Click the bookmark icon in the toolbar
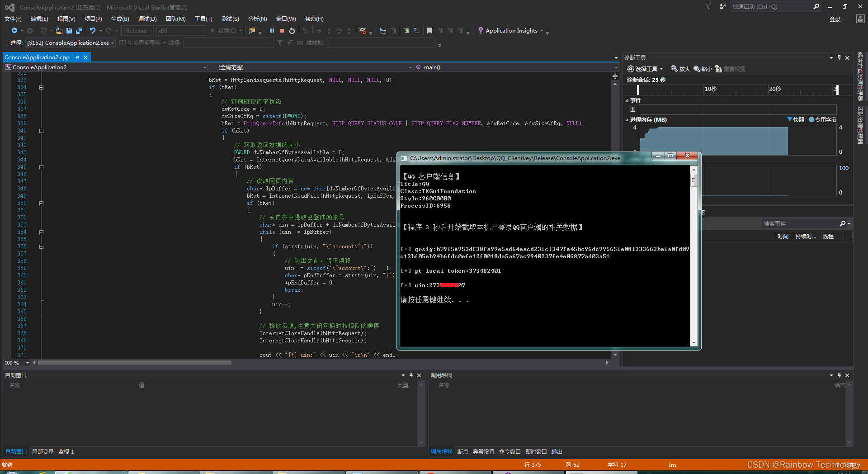The image size is (868, 474). [429, 31]
